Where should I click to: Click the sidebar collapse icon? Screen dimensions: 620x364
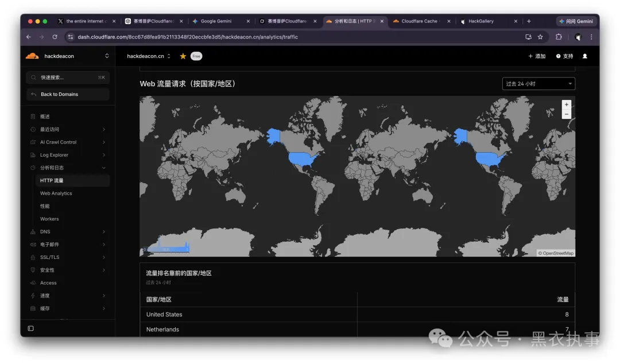pos(31,328)
